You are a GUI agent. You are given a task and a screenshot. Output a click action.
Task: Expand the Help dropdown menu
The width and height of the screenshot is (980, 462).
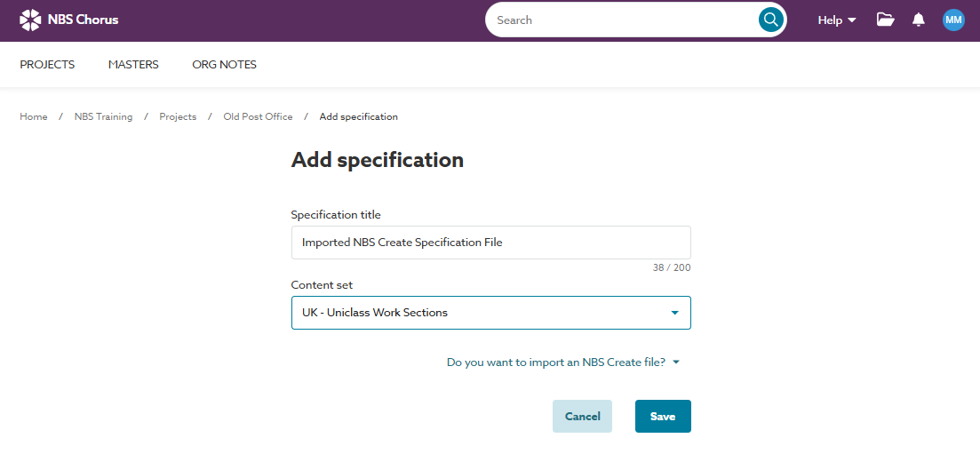[837, 20]
